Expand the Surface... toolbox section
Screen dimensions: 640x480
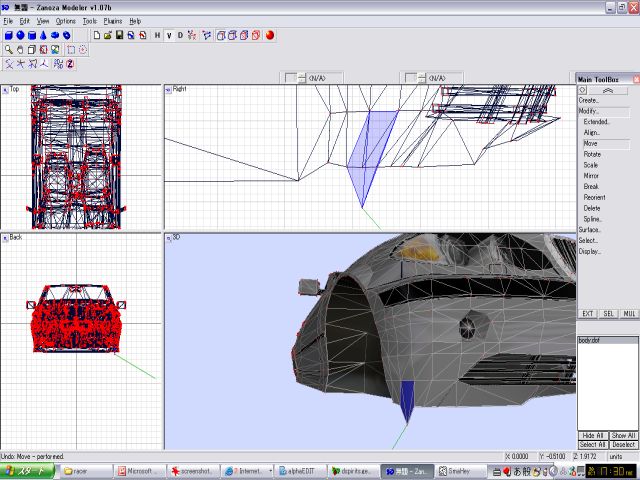coord(590,230)
